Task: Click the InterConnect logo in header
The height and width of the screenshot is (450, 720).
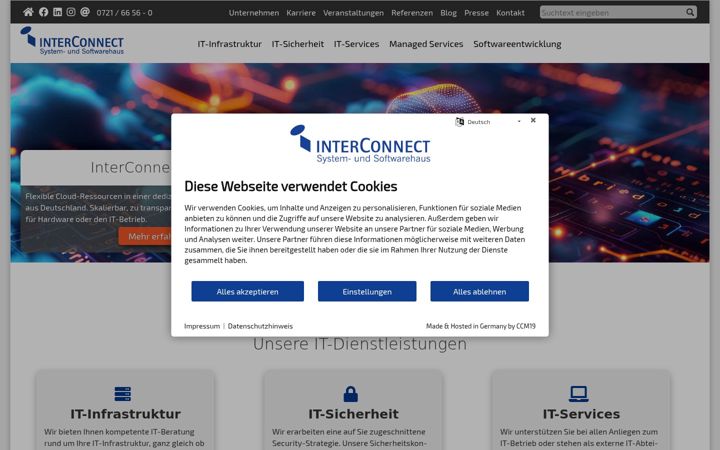Action: coord(72,41)
